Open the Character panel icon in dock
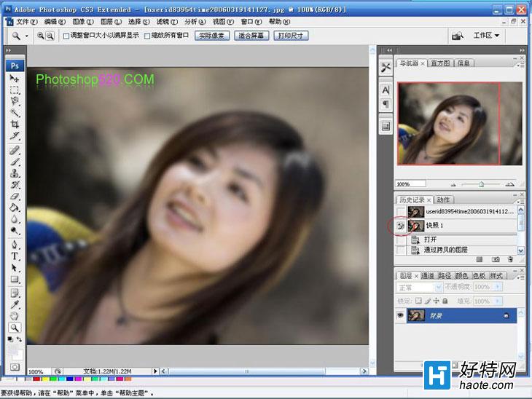This screenshot has width=532, height=399. click(x=386, y=90)
